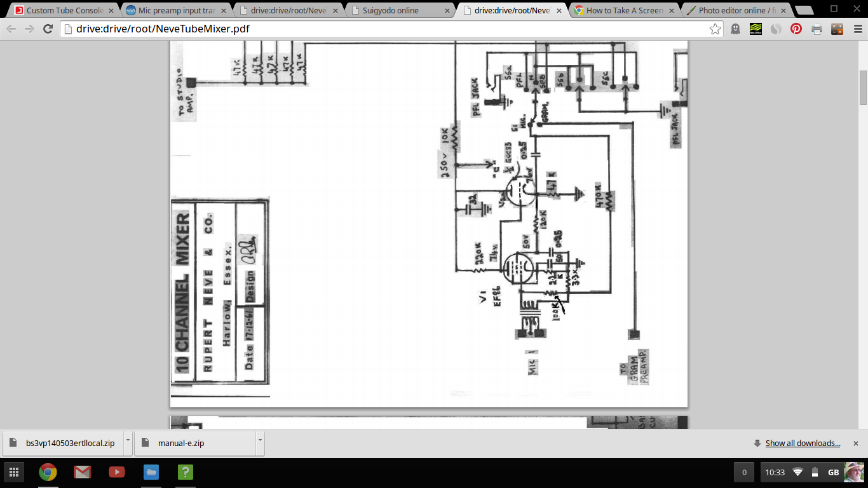The width and height of the screenshot is (868, 488).
Task: Open the user avatar status menu
Action: coord(853,472)
